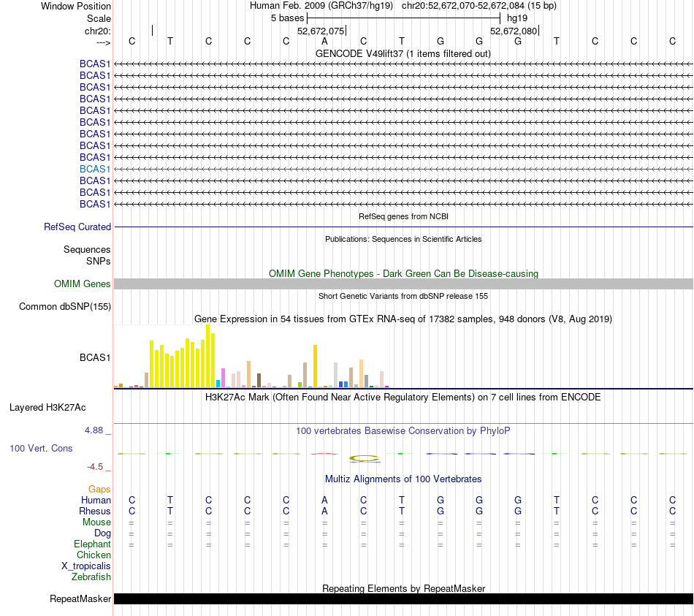Select the Human alignment row label

tap(96, 500)
